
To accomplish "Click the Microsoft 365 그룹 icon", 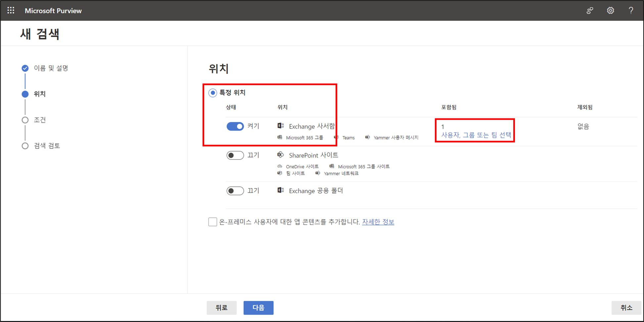I will [280, 137].
